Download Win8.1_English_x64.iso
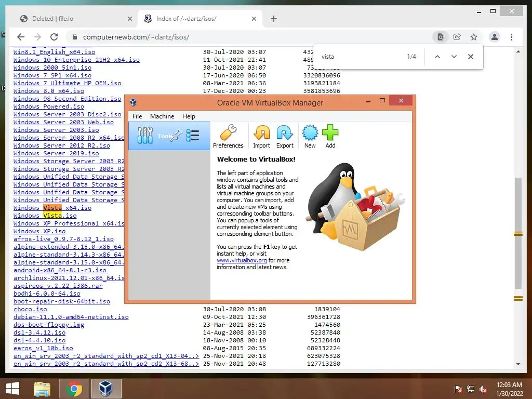Image resolution: width=532 pixels, height=399 pixels. pos(54,52)
